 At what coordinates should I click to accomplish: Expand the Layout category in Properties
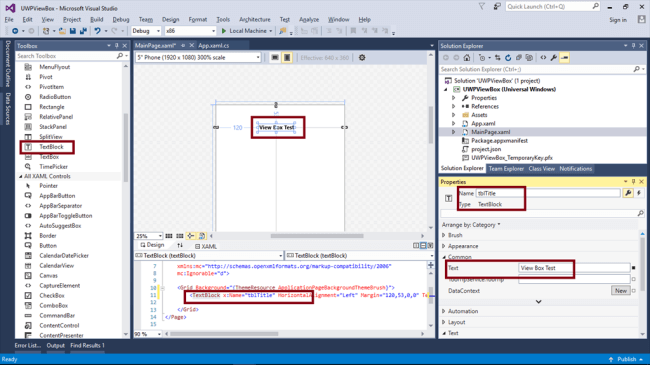pos(444,322)
